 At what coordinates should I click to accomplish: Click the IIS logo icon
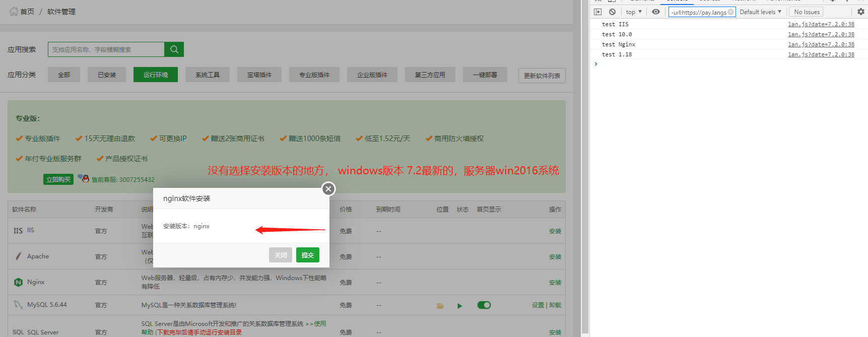point(18,231)
